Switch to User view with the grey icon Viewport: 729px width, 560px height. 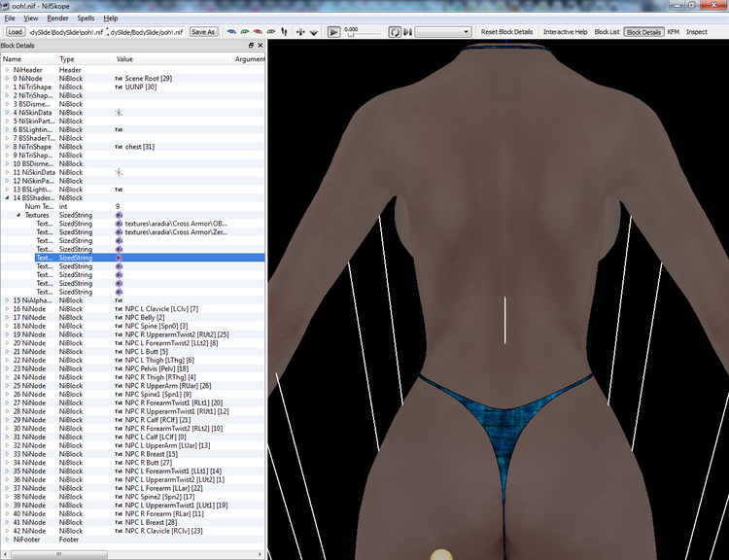coord(270,32)
